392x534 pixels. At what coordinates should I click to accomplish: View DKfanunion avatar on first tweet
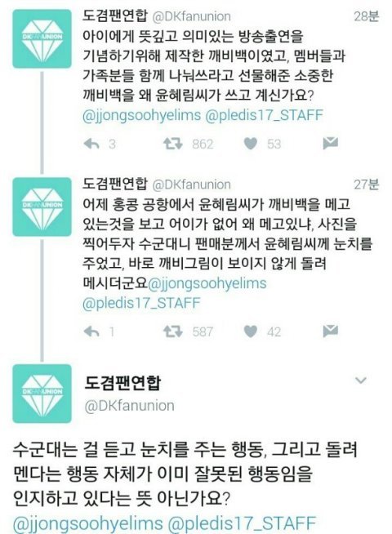pyautogui.click(x=42, y=39)
